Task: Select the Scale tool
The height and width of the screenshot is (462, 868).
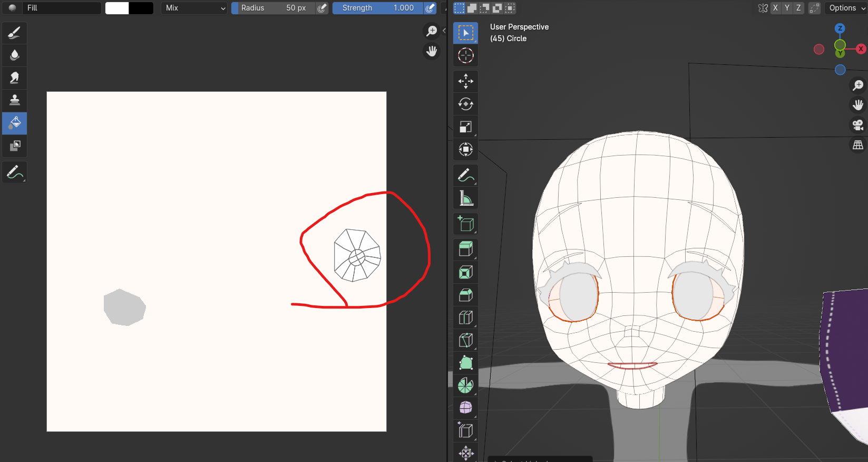Action: point(466,127)
